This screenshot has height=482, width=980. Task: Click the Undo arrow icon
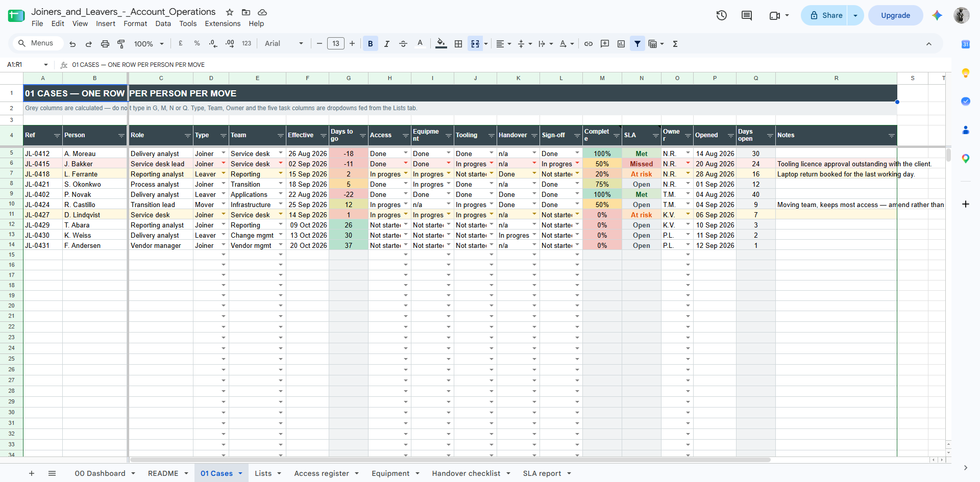[72, 44]
